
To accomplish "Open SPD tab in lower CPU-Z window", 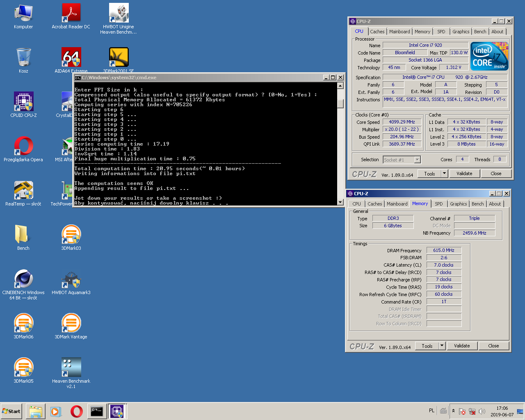I will [x=438, y=204].
